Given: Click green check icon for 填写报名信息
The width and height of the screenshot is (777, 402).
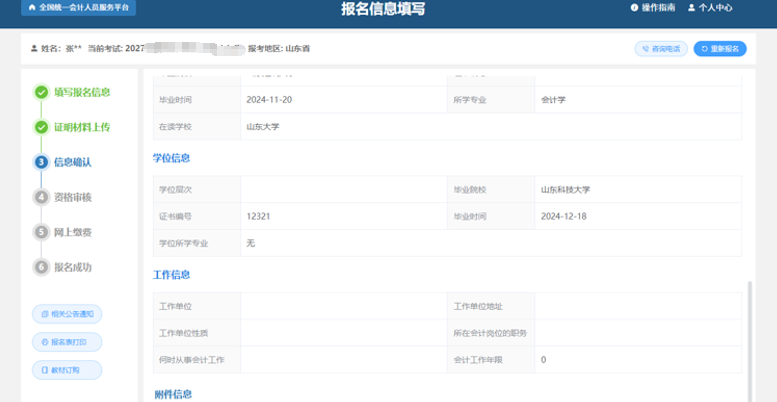Looking at the screenshot, I should click(41, 92).
